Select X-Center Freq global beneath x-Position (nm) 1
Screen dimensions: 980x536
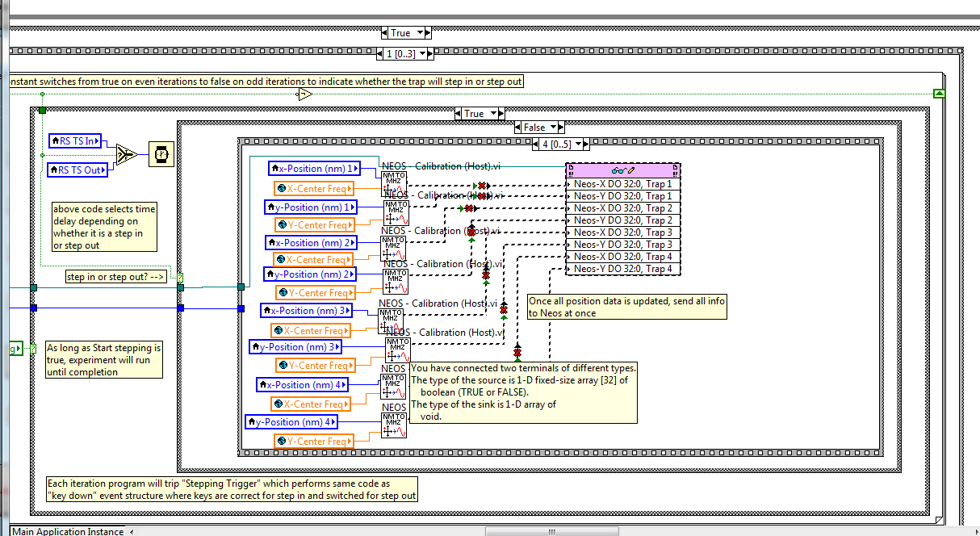click(313, 189)
